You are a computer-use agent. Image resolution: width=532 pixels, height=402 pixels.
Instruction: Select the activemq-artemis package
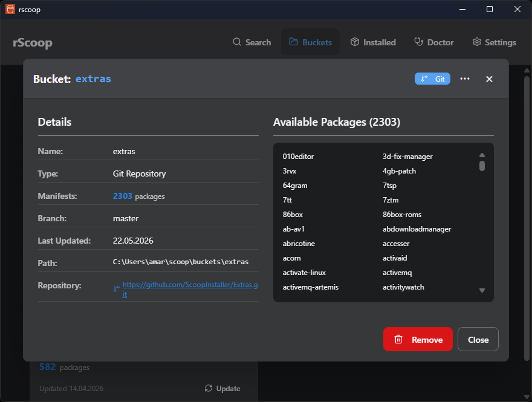tap(311, 287)
